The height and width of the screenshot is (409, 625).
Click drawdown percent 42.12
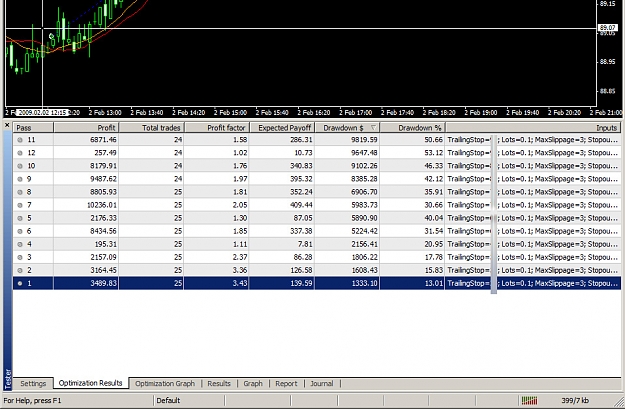pyautogui.click(x=434, y=179)
